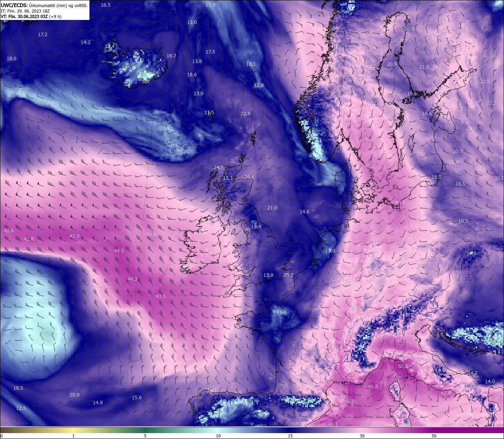Click the map value 45.7

point(349,402)
